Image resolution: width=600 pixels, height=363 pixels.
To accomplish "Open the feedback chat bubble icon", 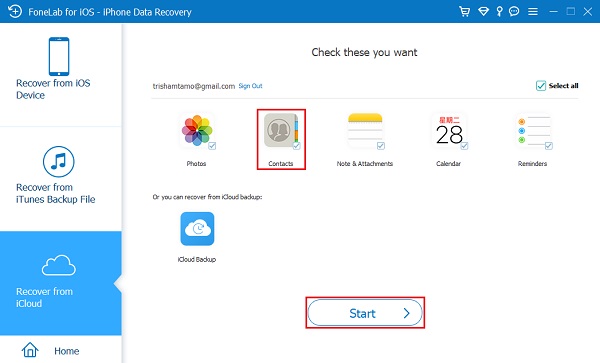I will tap(514, 11).
